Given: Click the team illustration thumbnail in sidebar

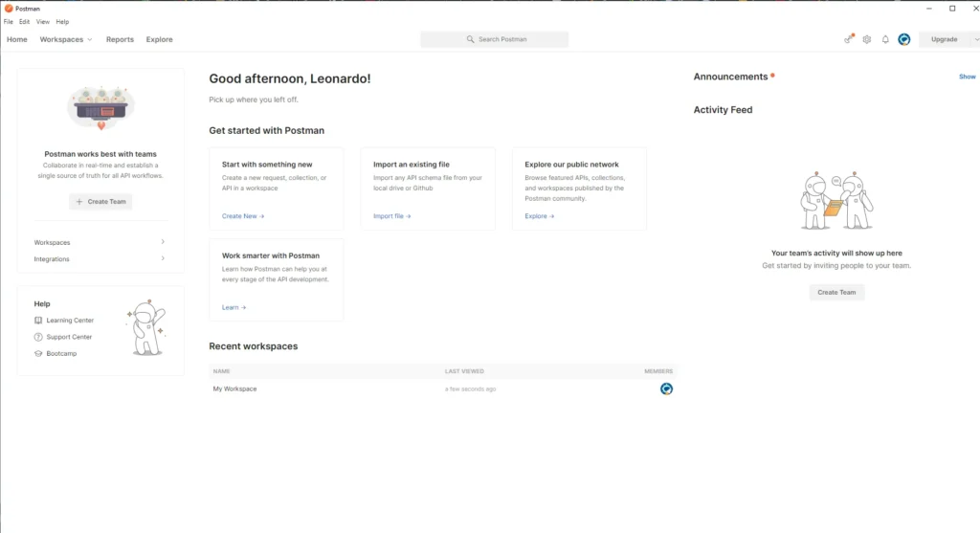Looking at the screenshot, I should [100, 108].
